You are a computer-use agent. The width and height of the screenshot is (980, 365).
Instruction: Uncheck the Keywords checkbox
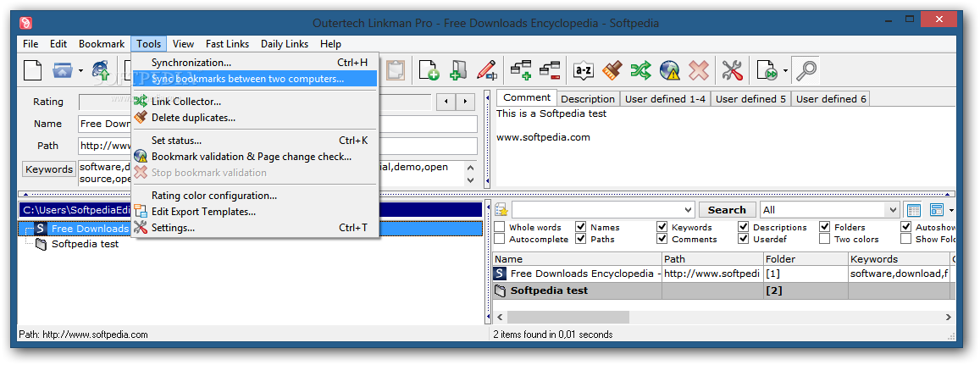point(662,228)
